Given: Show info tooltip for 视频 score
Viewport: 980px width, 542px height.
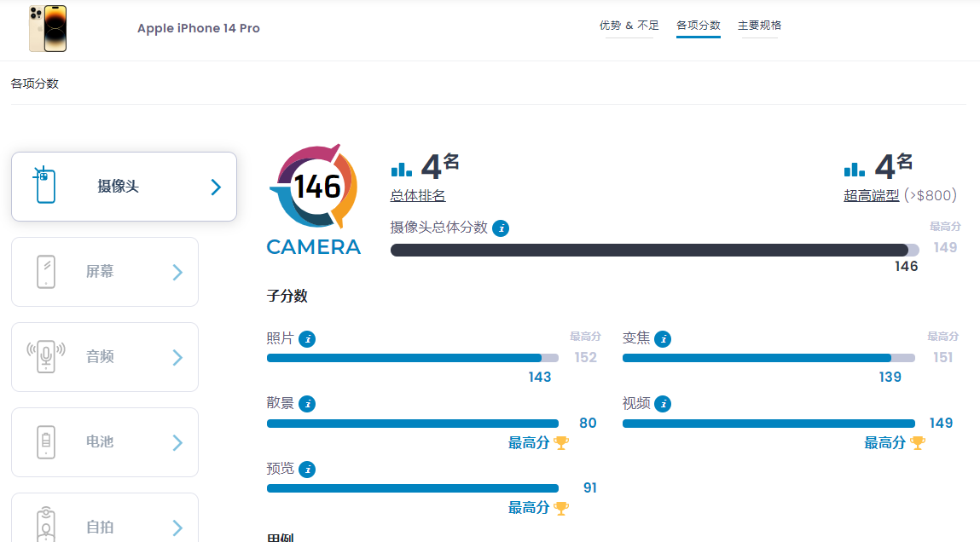Looking at the screenshot, I should coord(663,404).
